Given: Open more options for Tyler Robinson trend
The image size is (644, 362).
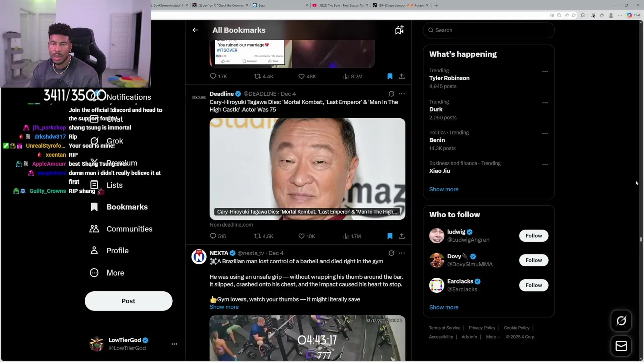Looking at the screenshot, I should tap(545, 71).
